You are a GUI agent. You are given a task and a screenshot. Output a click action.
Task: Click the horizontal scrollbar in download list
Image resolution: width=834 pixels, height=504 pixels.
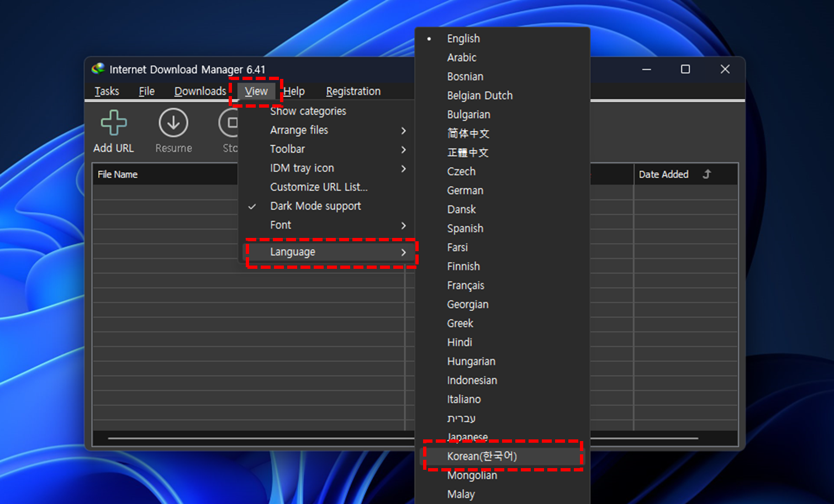click(x=403, y=438)
